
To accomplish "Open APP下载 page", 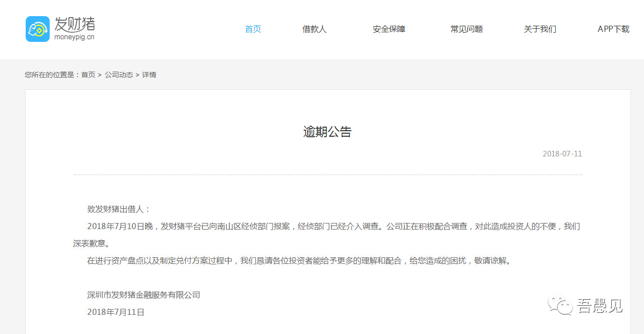I will [613, 29].
